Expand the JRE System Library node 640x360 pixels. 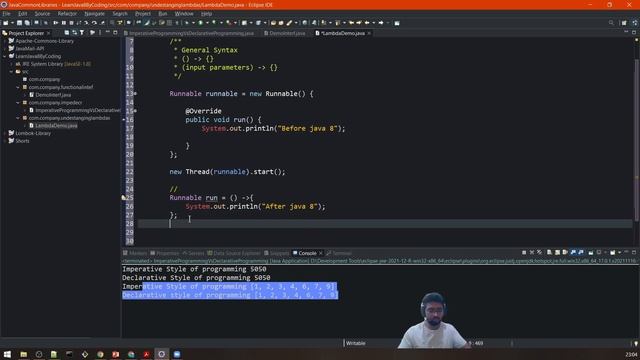pyautogui.click(x=11, y=64)
